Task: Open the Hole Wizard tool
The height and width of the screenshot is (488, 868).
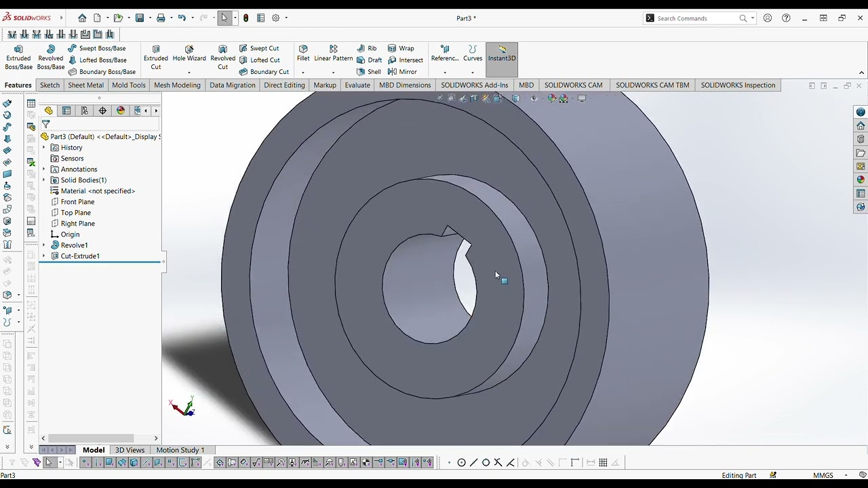Action: tap(189, 54)
